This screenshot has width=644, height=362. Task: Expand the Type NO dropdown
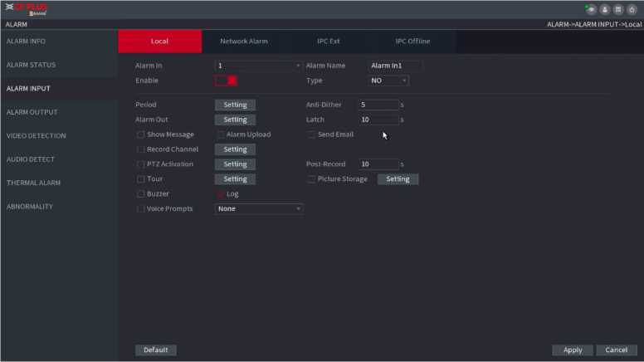pos(388,81)
